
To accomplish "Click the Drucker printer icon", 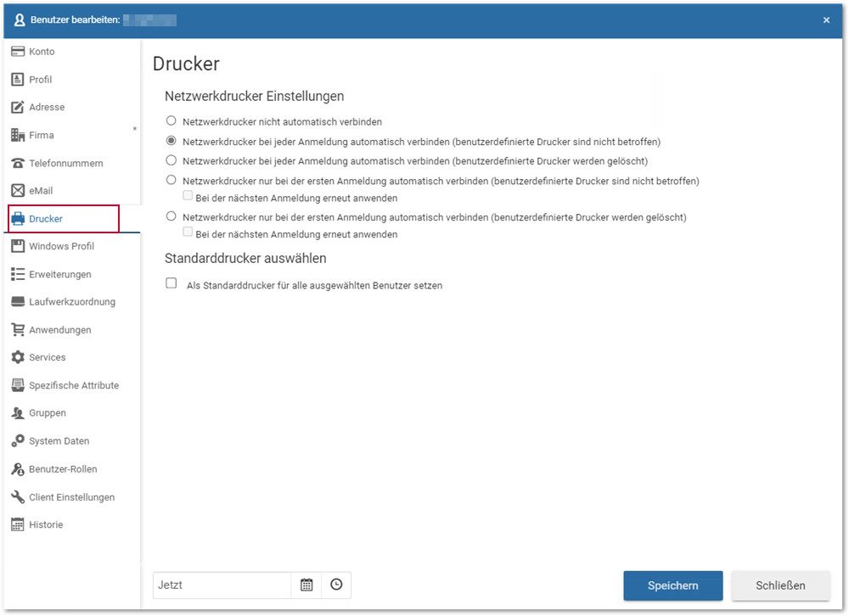I will [x=18, y=219].
